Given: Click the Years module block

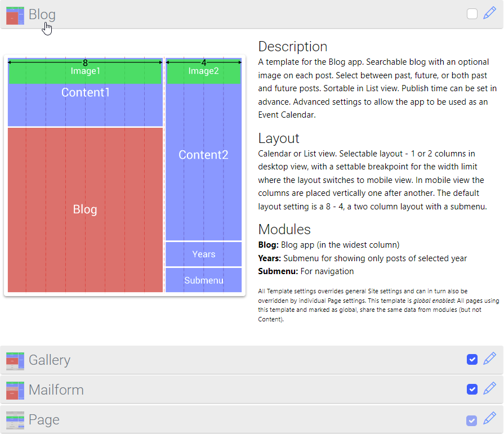Looking at the screenshot, I should tap(203, 254).
